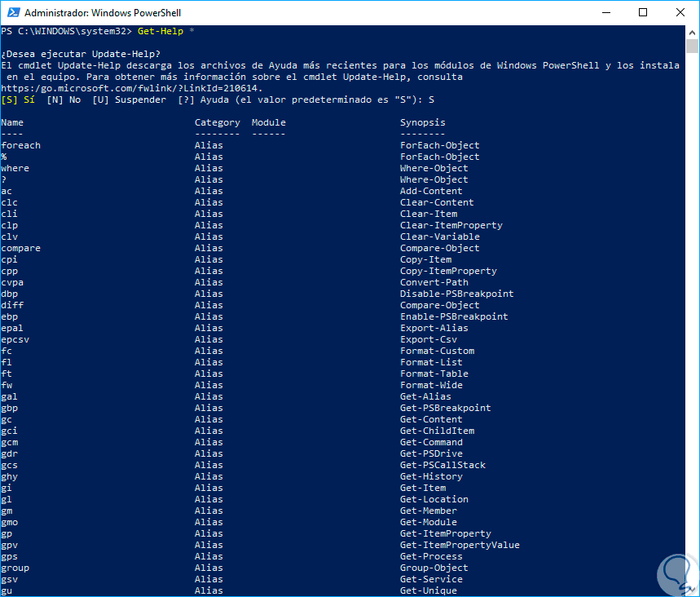Click the Clear-Content synopsis

click(x=437, y=202)
